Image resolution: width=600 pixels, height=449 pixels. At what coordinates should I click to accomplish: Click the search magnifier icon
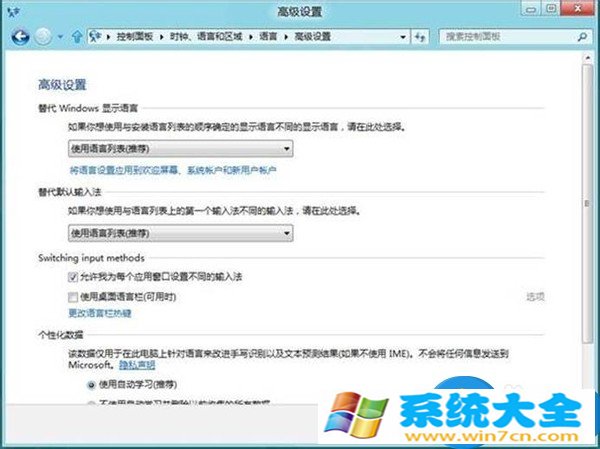[x=582, y=37]
